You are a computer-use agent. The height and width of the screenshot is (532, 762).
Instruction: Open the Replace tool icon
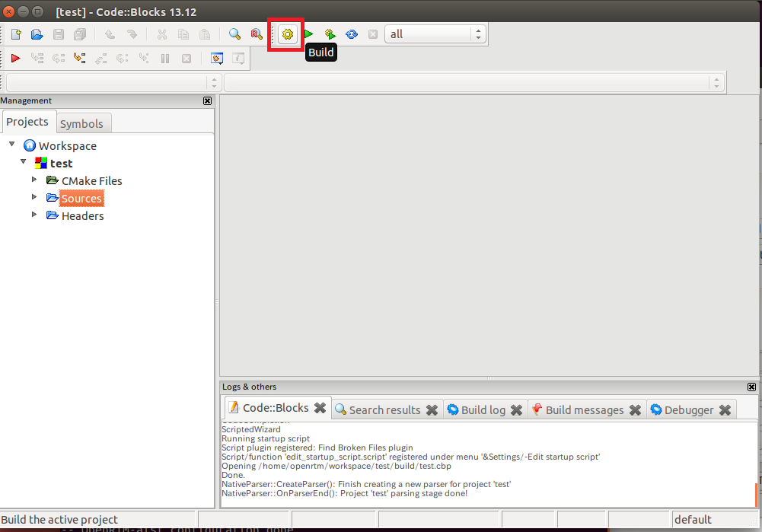(256, 34)
